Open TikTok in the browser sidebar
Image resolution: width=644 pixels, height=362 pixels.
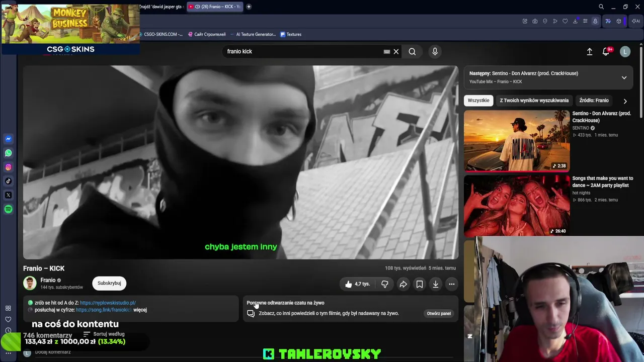[x=8, y=181]
